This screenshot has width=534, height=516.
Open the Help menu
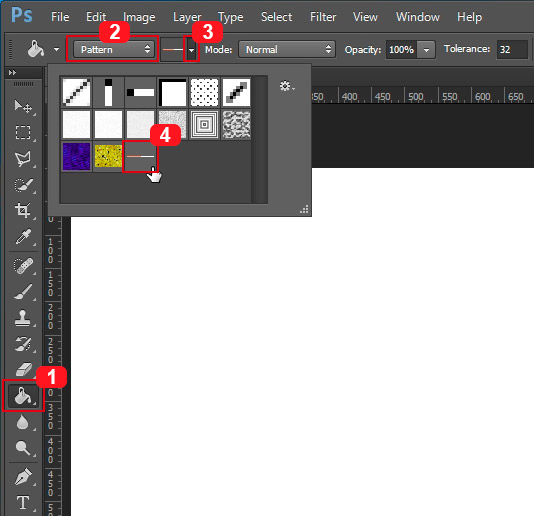470,17
